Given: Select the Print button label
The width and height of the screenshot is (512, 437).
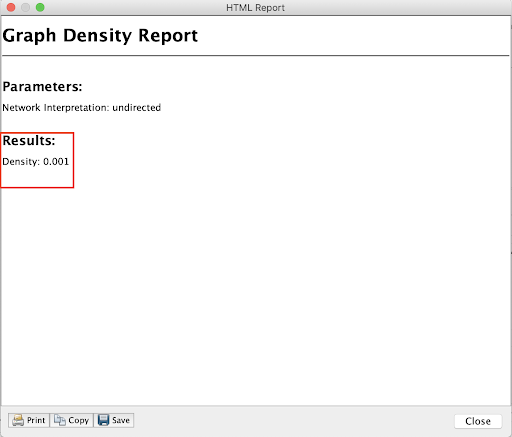Looking at the screenshot, I should point(36,420).
